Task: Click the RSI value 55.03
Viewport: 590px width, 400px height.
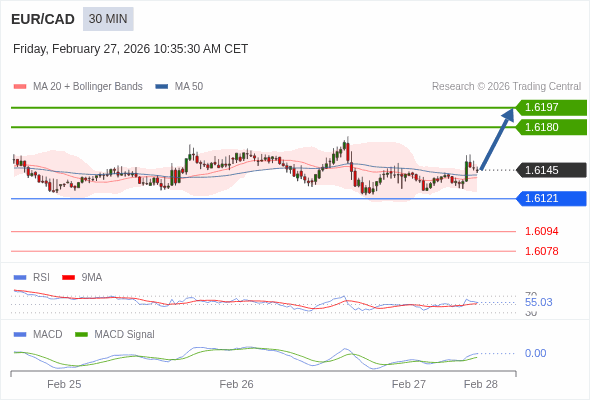Action: pyautogui.click(x=538, y=302)
